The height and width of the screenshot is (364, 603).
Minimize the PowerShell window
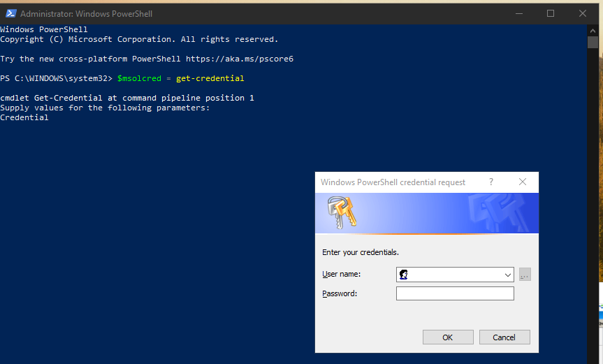519,13
